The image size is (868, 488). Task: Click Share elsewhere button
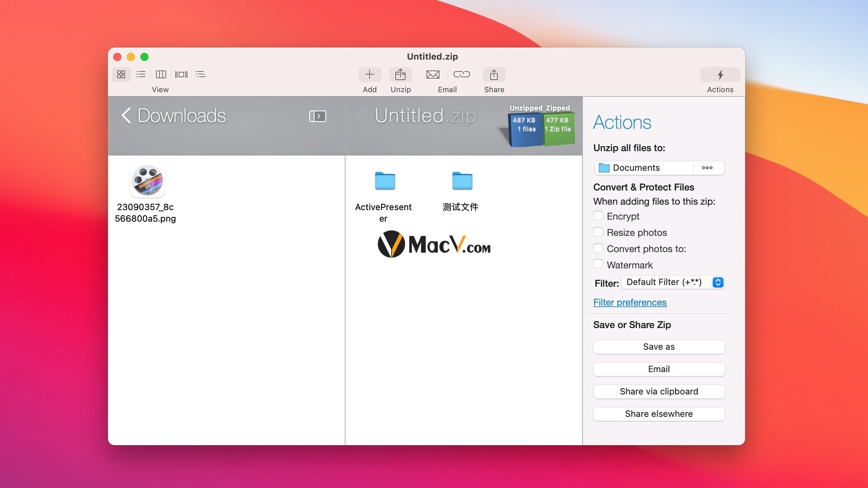[x=659, y=413]
